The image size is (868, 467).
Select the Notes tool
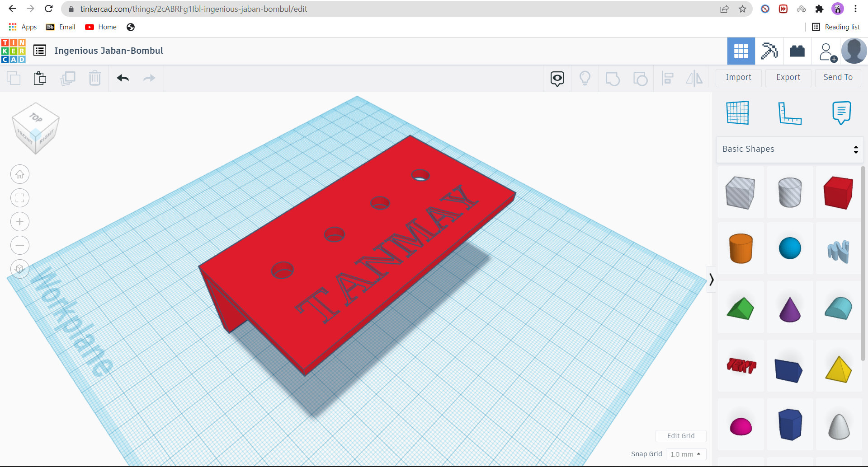841,113
